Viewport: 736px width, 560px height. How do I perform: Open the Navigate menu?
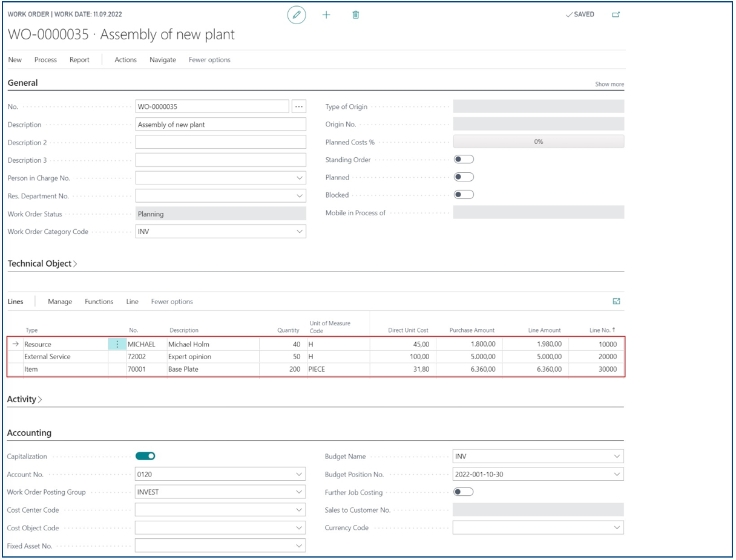pyautogui.click(x=163, y=60)
